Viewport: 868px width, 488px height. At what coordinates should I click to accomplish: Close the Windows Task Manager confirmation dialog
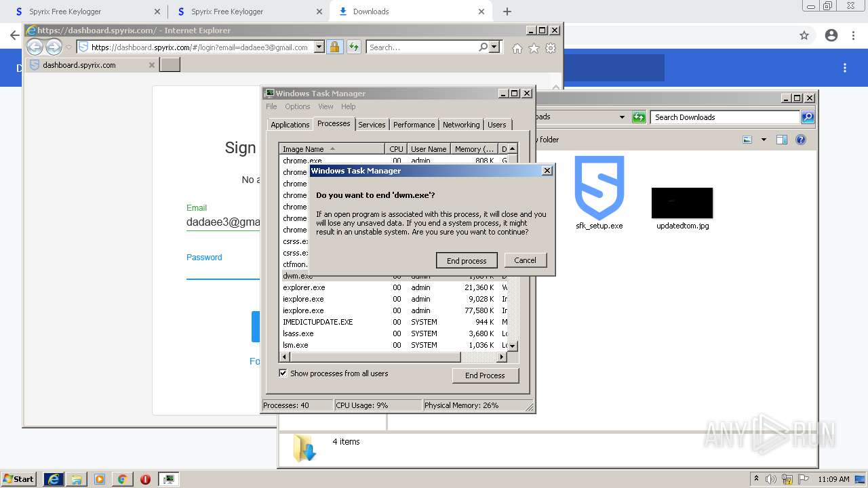(547, 171)
